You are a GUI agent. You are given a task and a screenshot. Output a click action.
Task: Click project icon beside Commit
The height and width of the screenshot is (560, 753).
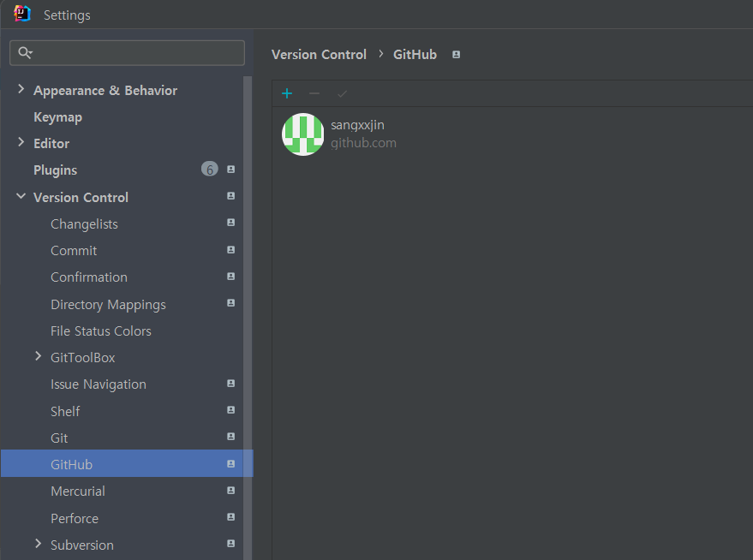click(231, 250)
